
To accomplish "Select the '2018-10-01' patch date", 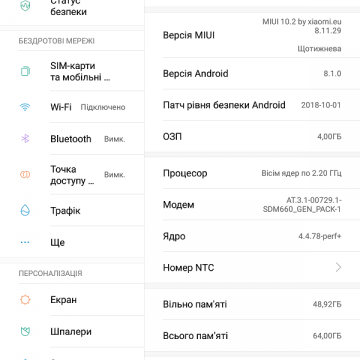I will pos(321,105).
